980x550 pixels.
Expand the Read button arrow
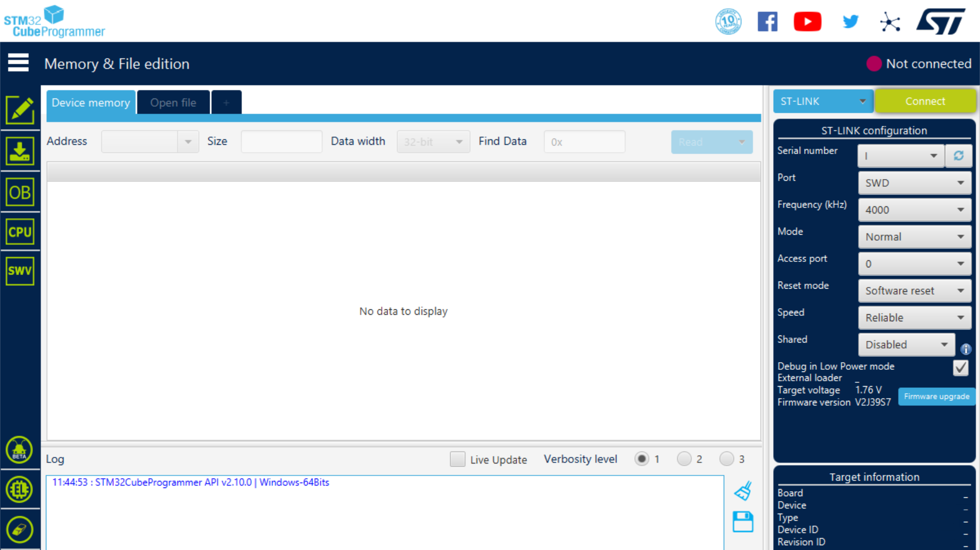pos(742,142)
